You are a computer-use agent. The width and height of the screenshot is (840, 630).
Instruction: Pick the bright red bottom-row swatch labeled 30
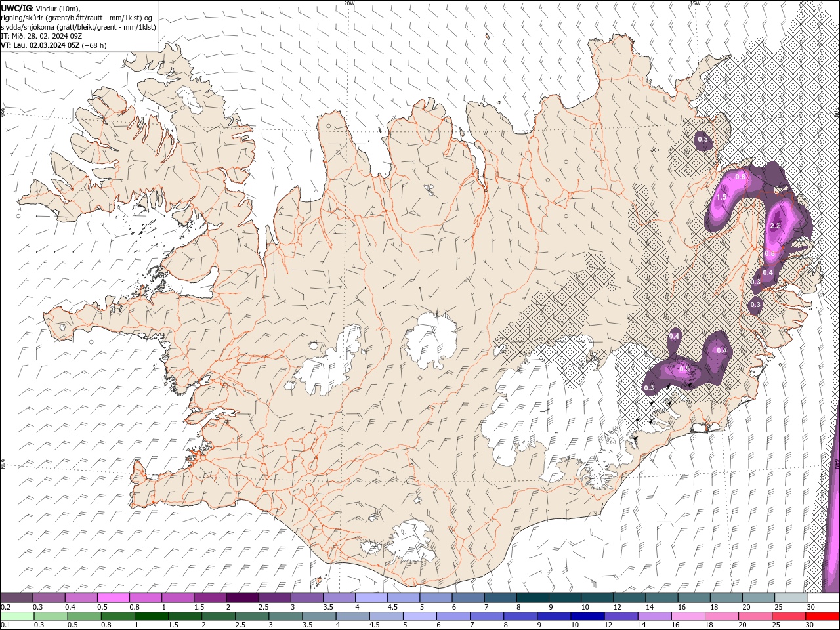822,616
